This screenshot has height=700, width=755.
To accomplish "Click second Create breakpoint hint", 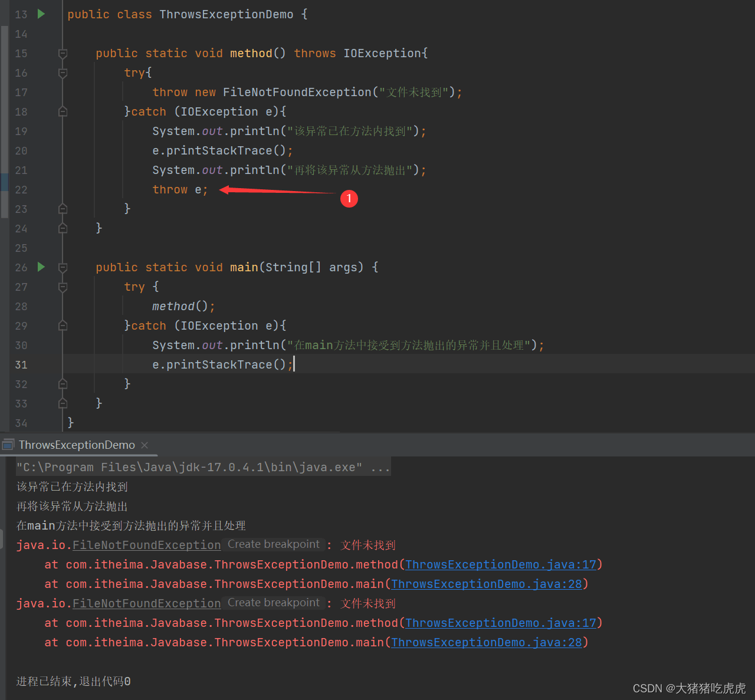I will point(274,603).
